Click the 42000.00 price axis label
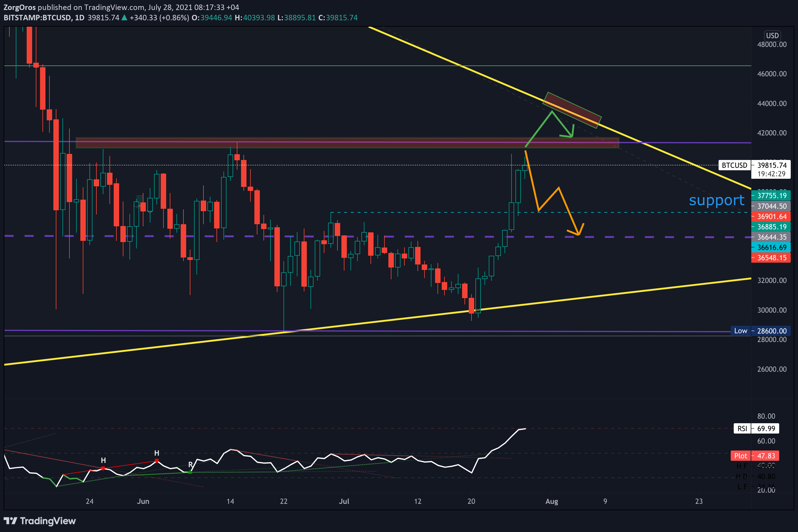Screen dimensions: 798x532 tap(772, 133)
